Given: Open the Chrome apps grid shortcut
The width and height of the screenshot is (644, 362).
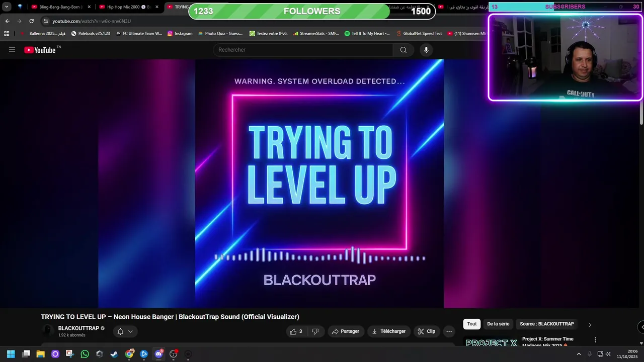Looking at the screenshot, I should 7,34.
